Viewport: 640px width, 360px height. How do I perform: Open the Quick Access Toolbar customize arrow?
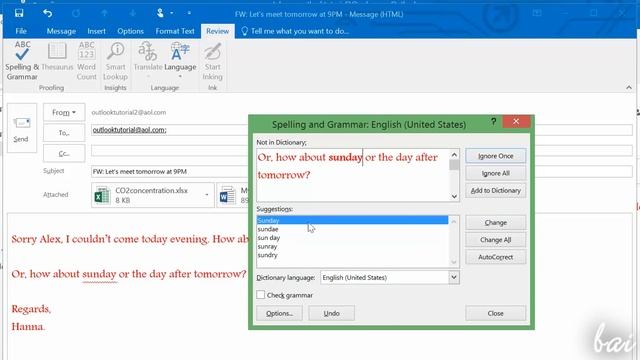point(189,13)
